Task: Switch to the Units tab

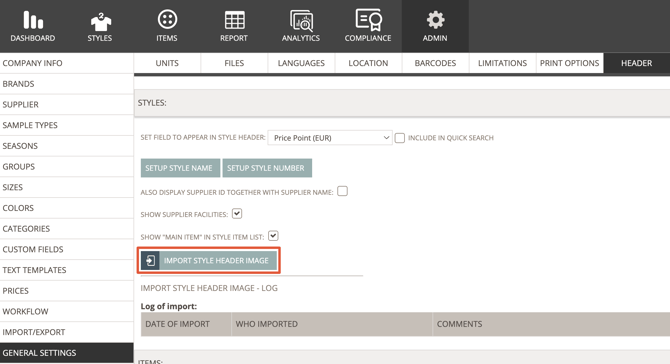Action: pyautogui.click(x=167, y=63)
